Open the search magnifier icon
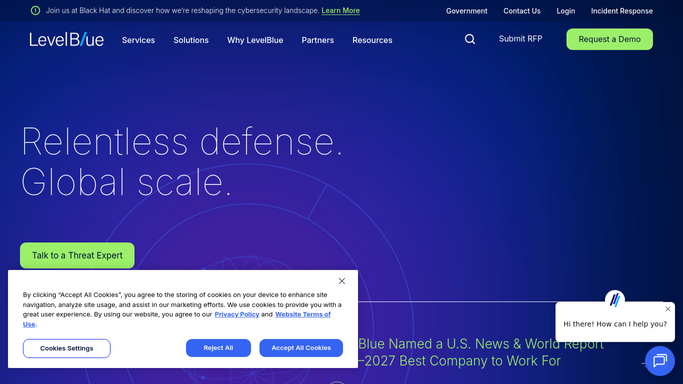 point(470,39)
